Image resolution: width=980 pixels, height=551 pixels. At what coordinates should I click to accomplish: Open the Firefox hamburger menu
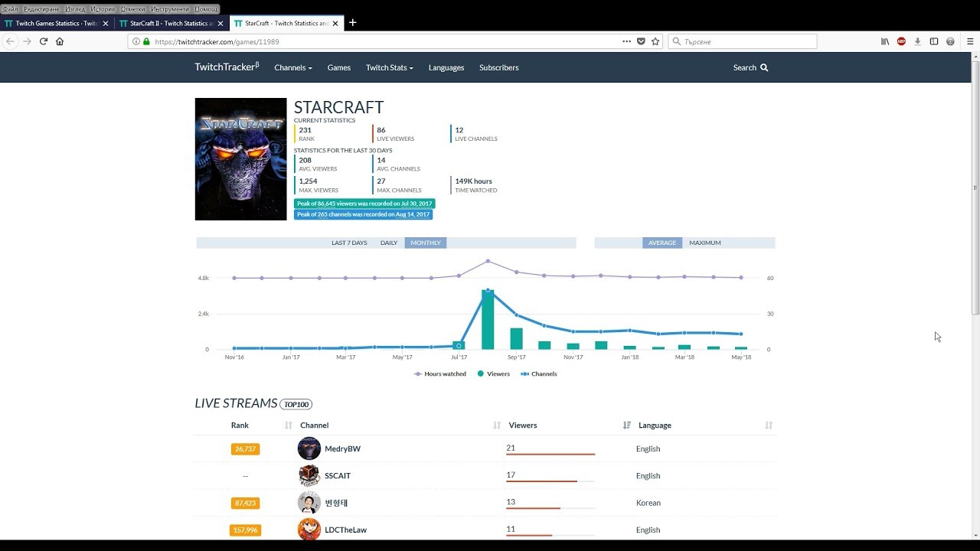[x=970, y=41]
